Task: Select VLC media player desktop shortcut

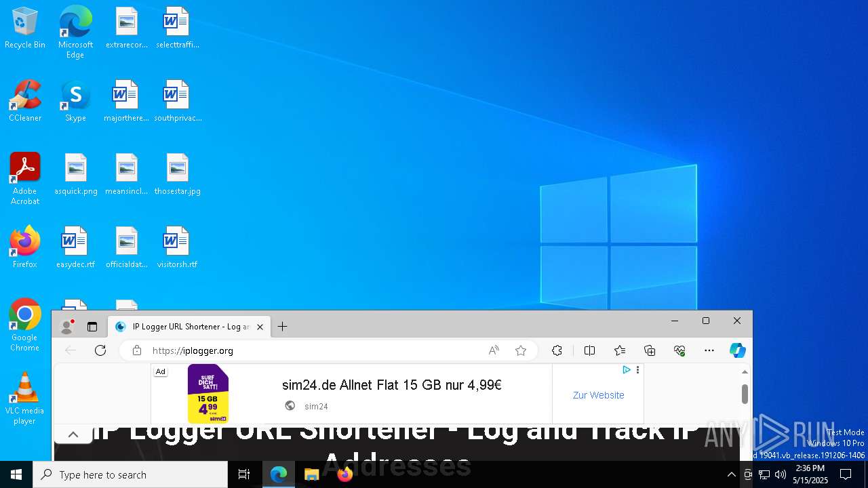Action: pos(25,399)
